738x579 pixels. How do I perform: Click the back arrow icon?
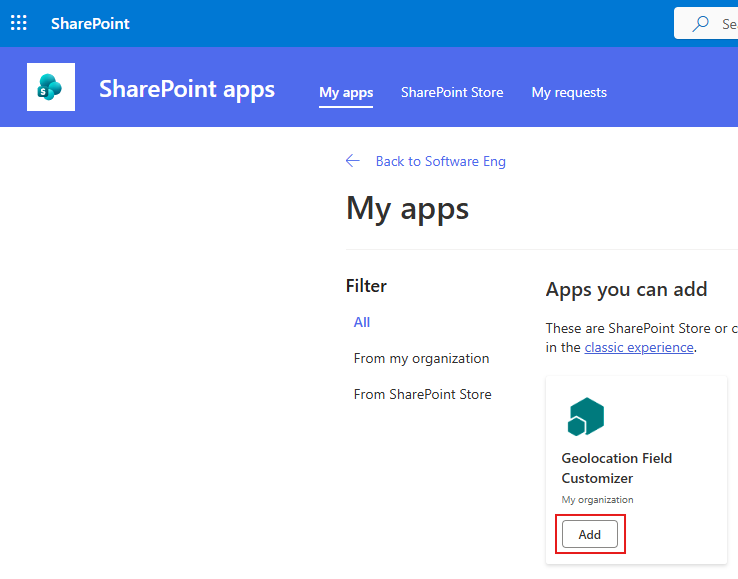(x=352, y=161)
